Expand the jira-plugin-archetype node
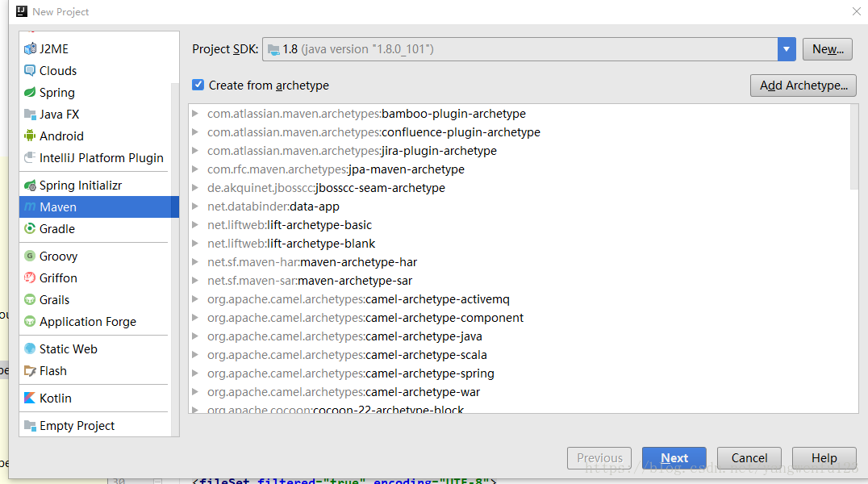Screen dimensions: 868x484 (195, 151)
